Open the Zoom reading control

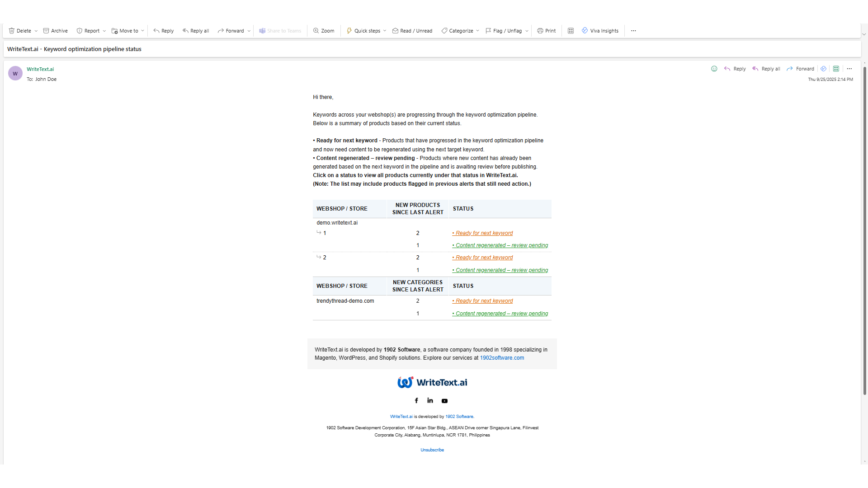coord(324,30)
